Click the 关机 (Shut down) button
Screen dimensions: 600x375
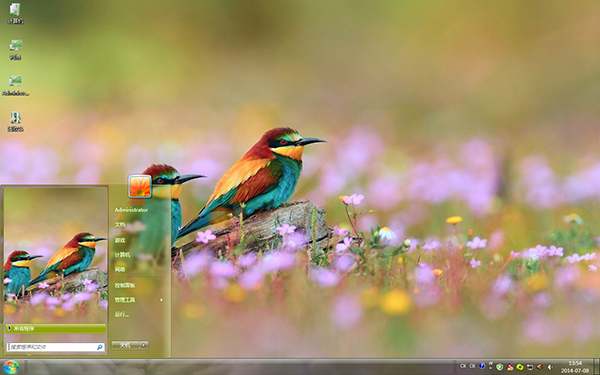125,345
